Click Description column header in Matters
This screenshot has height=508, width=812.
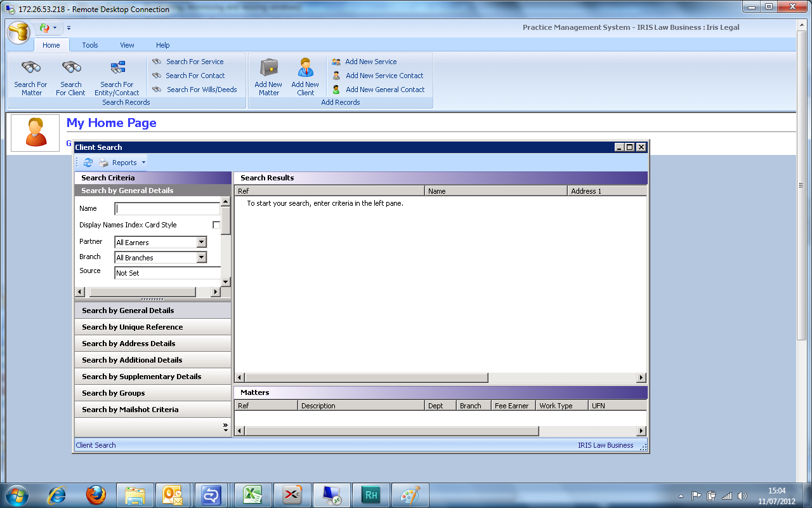(361, 405)
